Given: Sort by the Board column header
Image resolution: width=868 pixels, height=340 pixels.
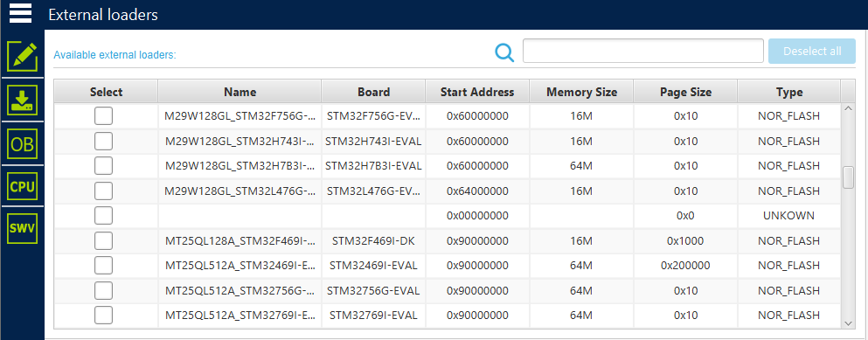Looking at the screenshot, I should [373, 92].
